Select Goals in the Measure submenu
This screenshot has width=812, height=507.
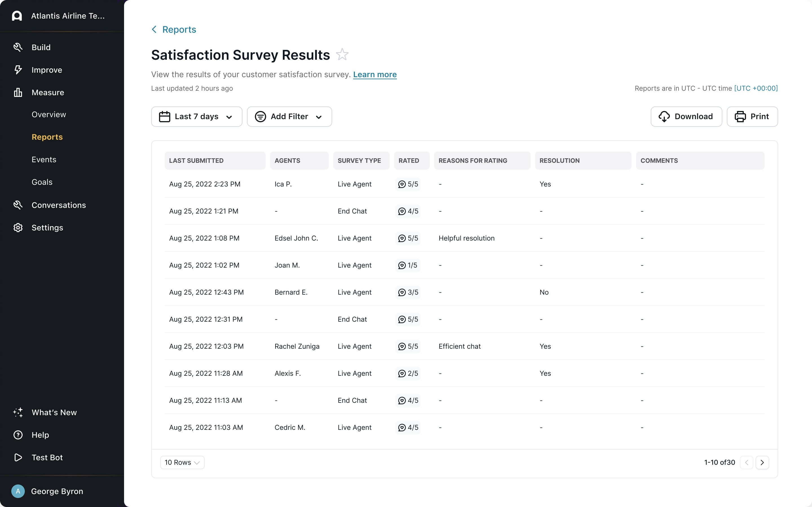coord(42,182)
